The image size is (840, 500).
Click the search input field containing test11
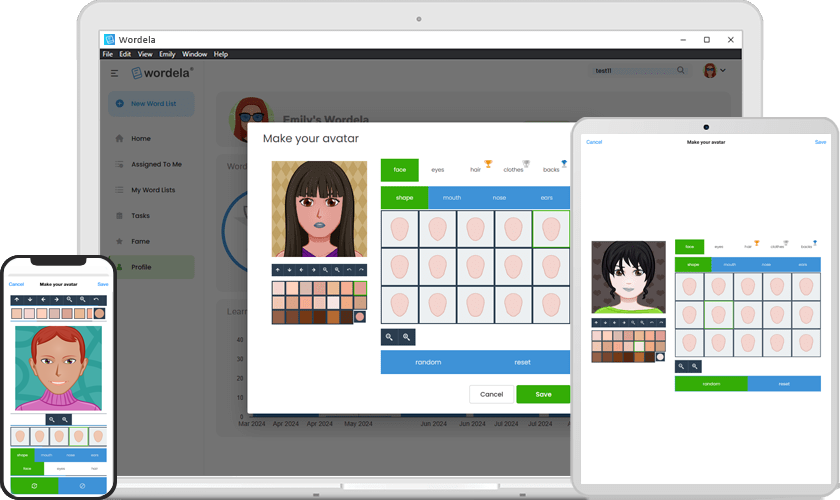[639, 70]
